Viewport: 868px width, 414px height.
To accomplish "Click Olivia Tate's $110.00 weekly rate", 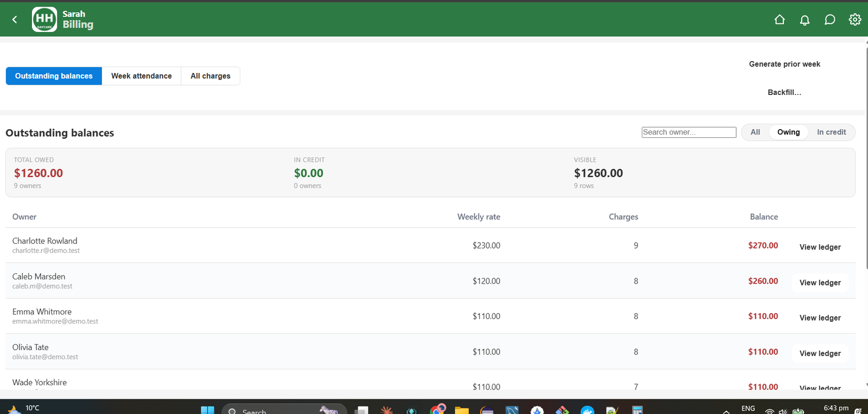I will click(x=486, y=352).
